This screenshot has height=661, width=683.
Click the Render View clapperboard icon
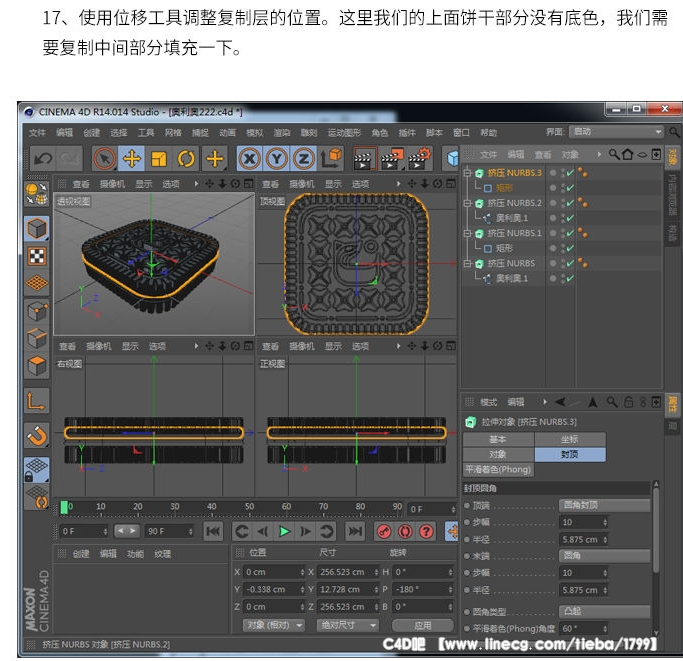364,159
